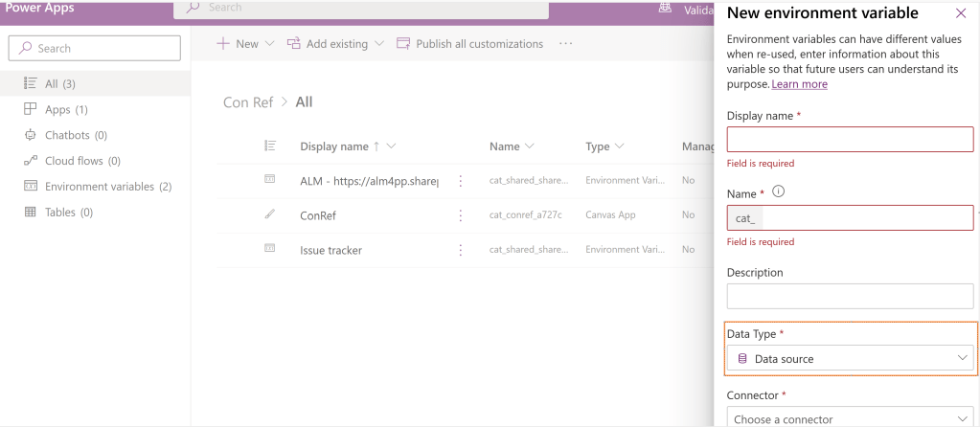Click the environment icon in top bar
This screenshot has height=427, width=980.
click(x=665, y=8)
